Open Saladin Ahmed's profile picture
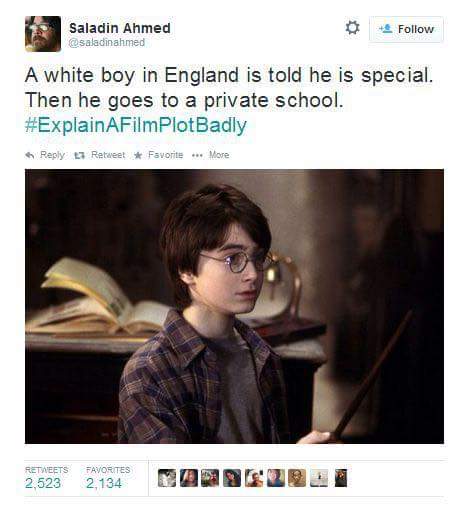The height and width of the screenshot is (506, 454). 43,34
